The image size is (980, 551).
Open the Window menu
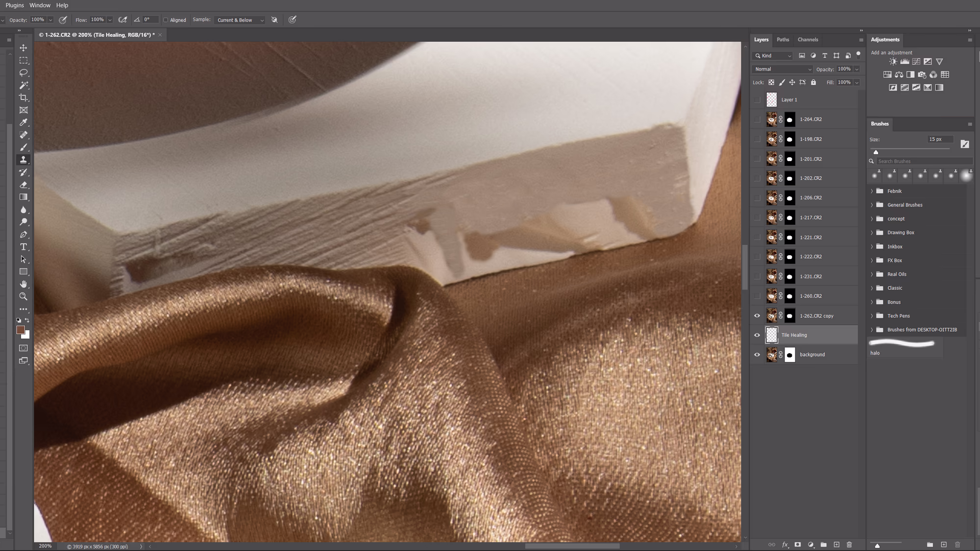tap(40, 5)
